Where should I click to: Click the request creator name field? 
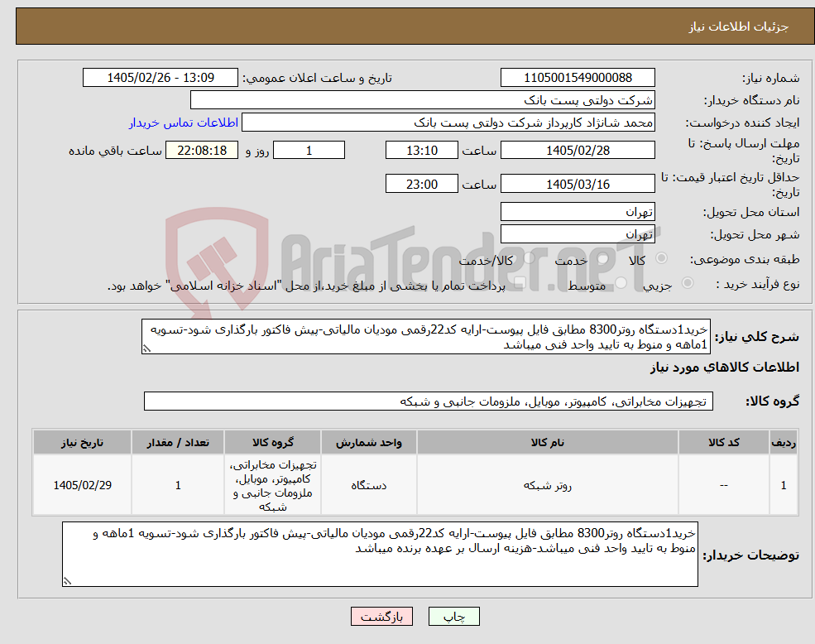[448, 123]
